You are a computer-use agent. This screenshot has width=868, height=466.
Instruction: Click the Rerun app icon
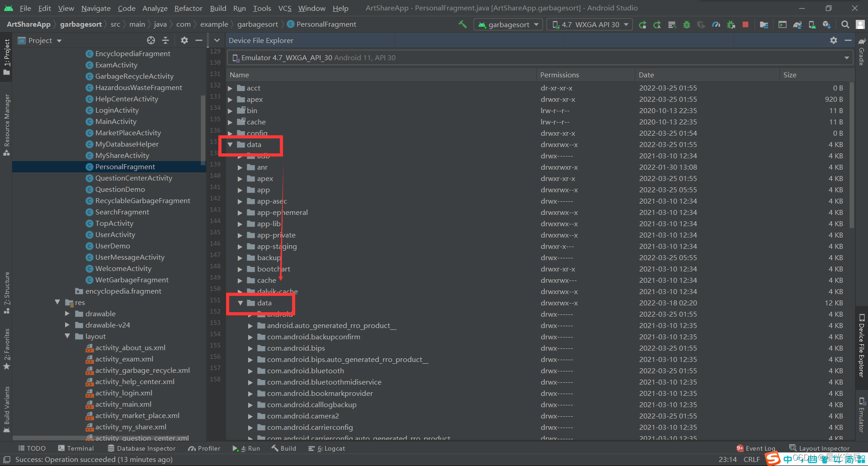tap(642, 24)
